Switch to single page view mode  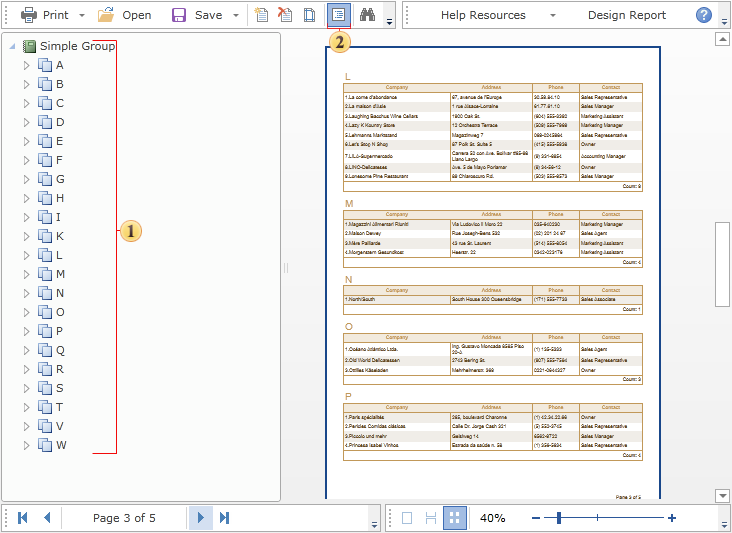click(x=407, y=518)
